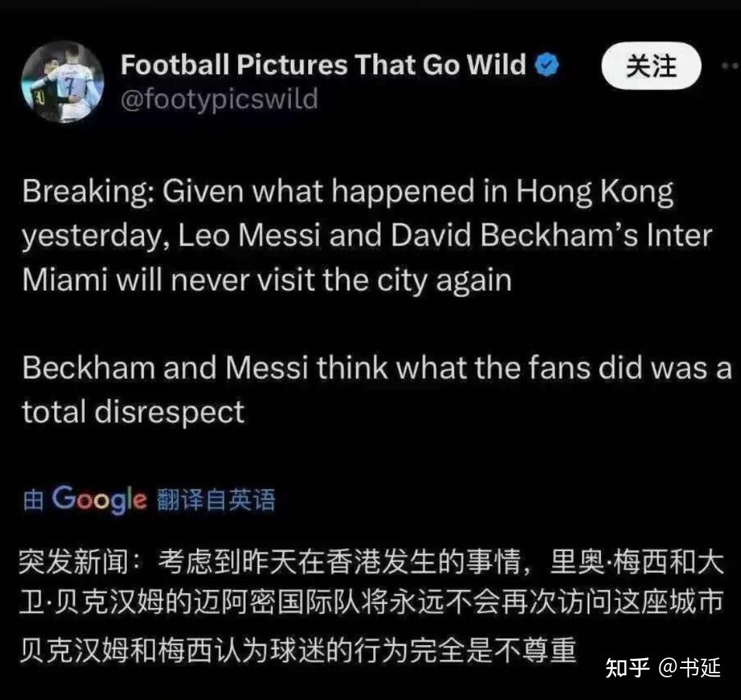
Task: Click the 知乎 watermark logo
Action: (x=628, y=668)
